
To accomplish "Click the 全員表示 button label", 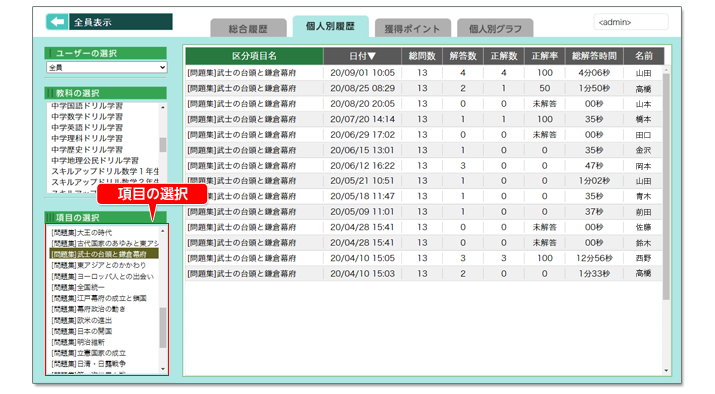I will coord(121,22).
